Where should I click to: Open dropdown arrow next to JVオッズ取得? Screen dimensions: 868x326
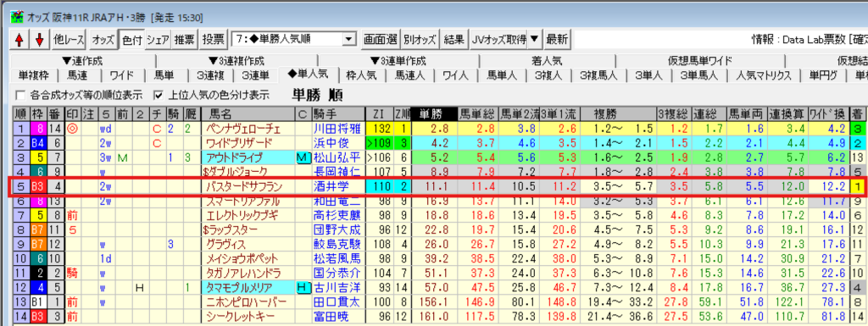point(533,39)
